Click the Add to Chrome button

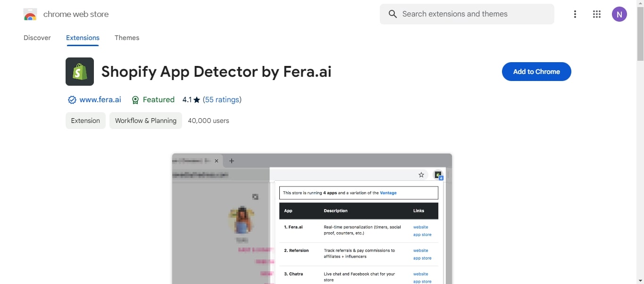(x=536, y=72)
